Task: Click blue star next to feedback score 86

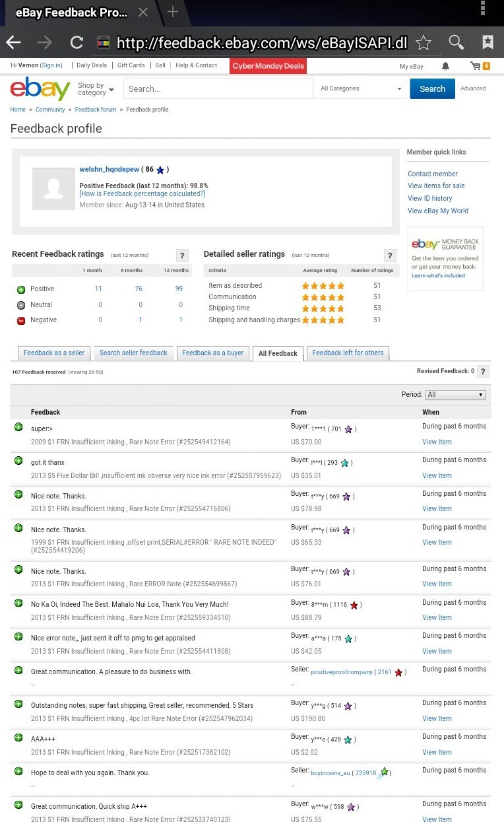Action: point(160,170)
